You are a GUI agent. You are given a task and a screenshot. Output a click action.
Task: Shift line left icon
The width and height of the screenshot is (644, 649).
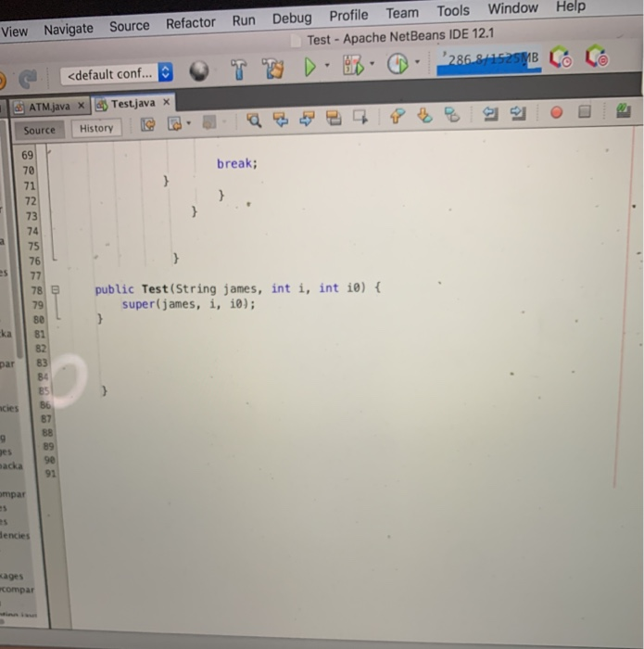[x=490, y=113]
